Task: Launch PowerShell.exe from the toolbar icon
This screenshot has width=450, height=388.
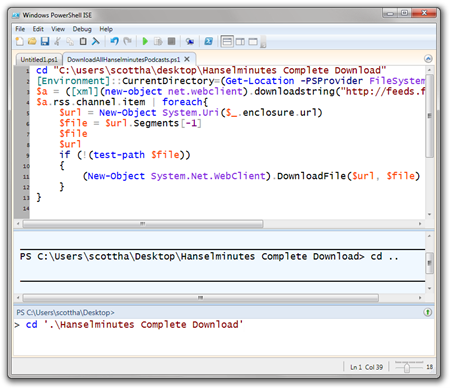Action: click(208, 41)
